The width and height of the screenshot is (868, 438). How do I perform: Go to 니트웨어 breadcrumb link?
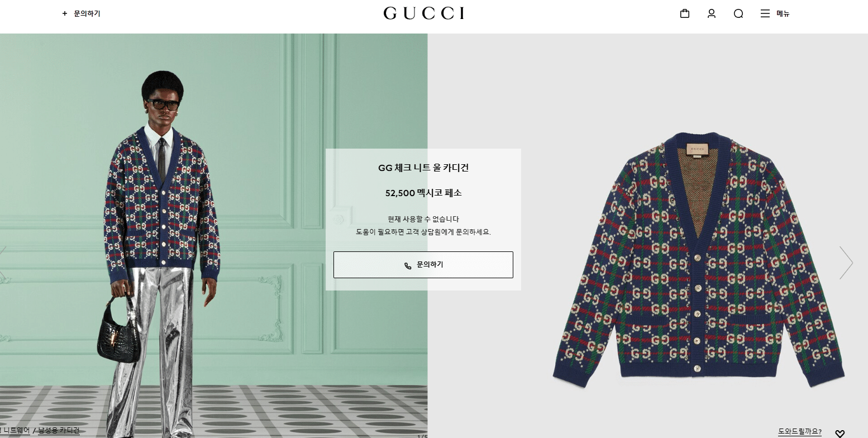[x=15, y=431]
